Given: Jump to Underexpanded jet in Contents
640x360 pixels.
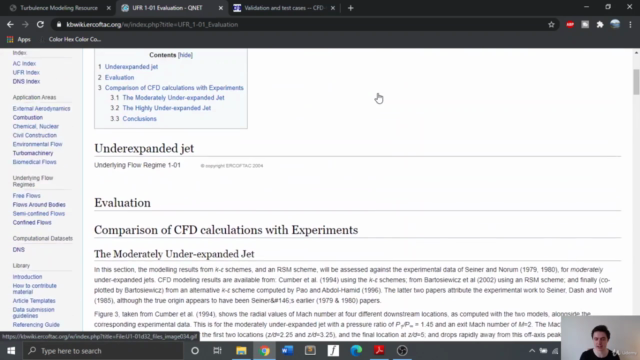Looking at the screenshot, I should click(x=131, y=67).
